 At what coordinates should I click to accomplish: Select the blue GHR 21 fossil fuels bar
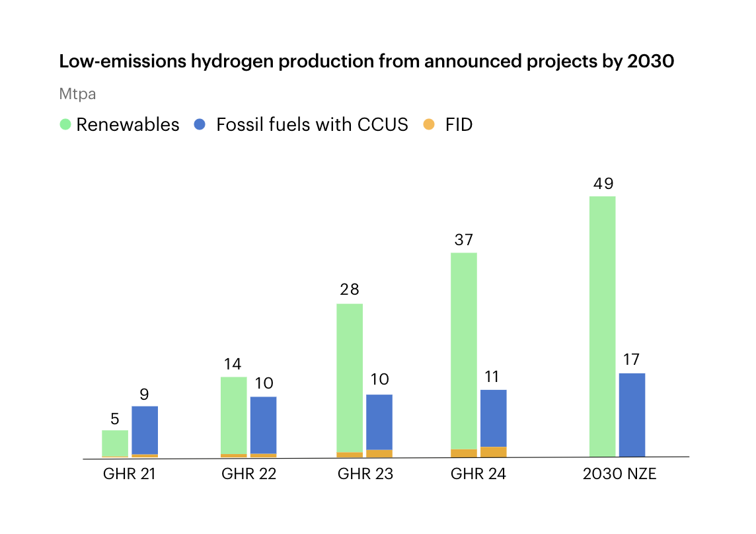point(145,430)
